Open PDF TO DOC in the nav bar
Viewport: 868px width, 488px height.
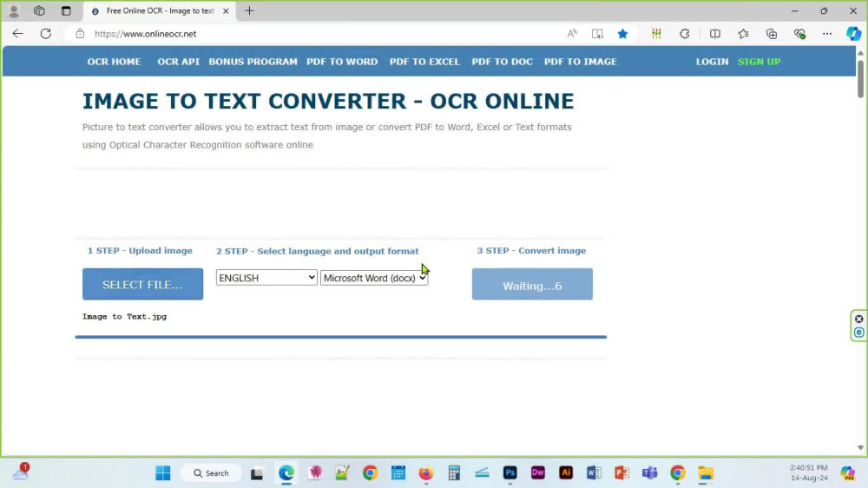pyautogui.click(x=502, y=62)
